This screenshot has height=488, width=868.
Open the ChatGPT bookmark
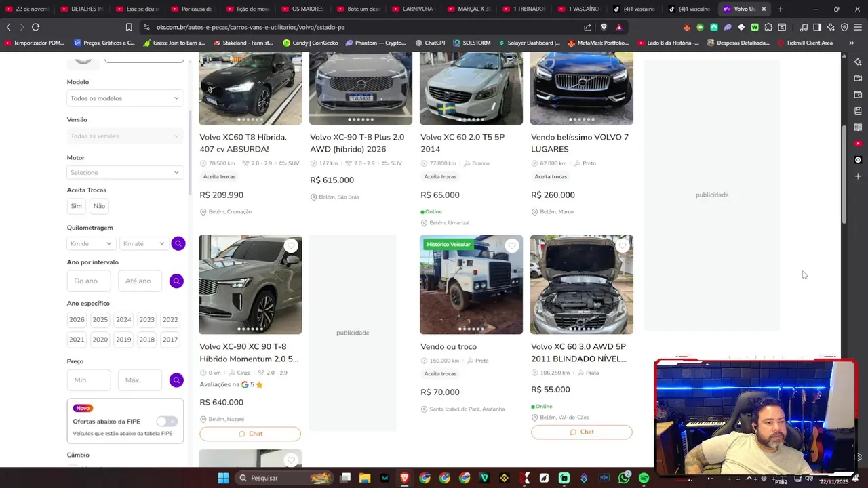(429, 43)
